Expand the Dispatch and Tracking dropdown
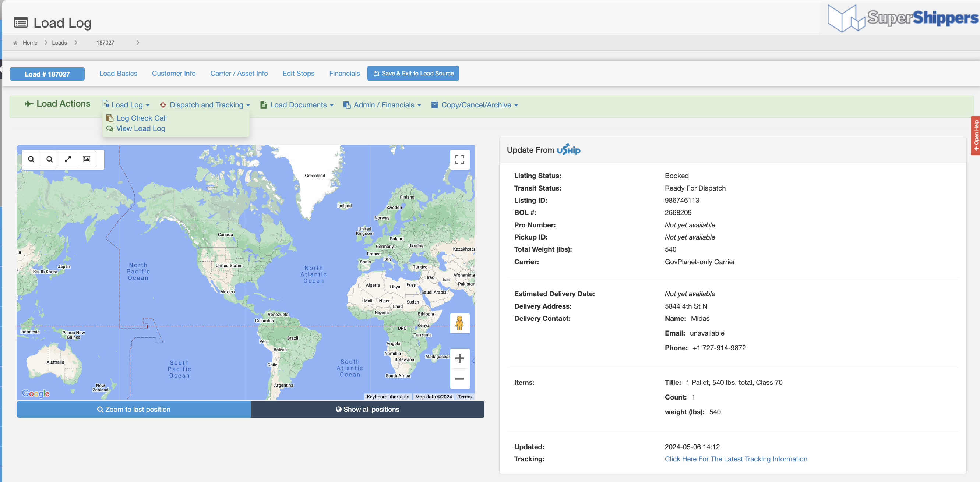This screenshot has width=980, height=482. [205, 105]
